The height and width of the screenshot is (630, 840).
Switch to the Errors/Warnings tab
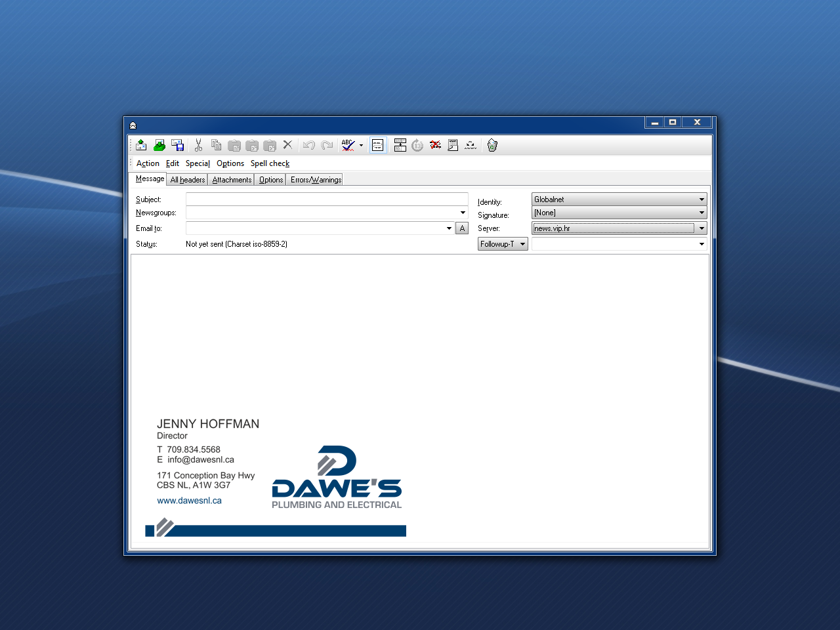[316, 180]
